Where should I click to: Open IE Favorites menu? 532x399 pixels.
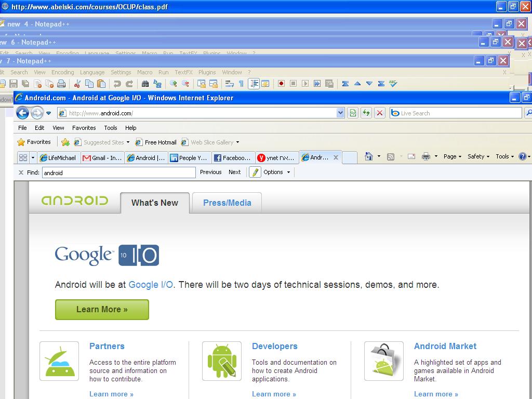(84, 128)
